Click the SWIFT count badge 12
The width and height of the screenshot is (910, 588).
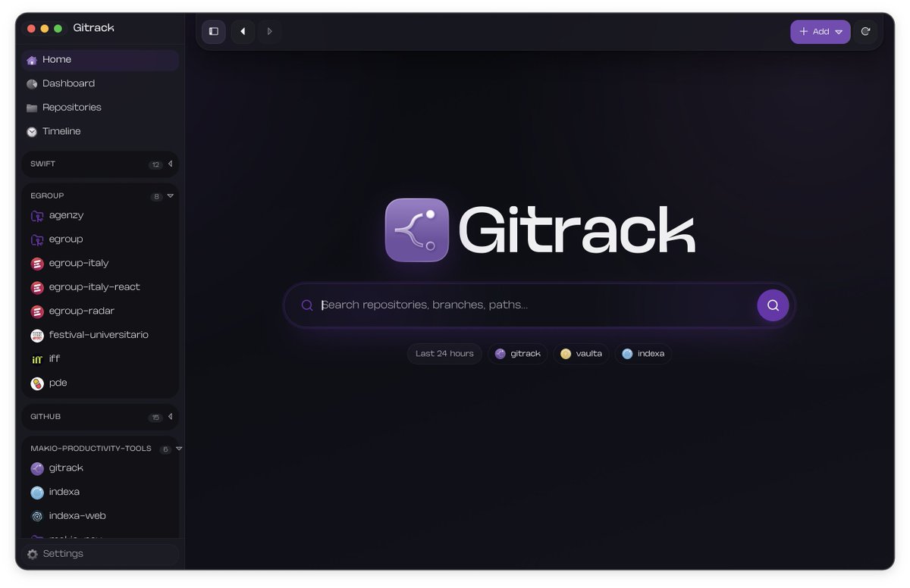155,164
